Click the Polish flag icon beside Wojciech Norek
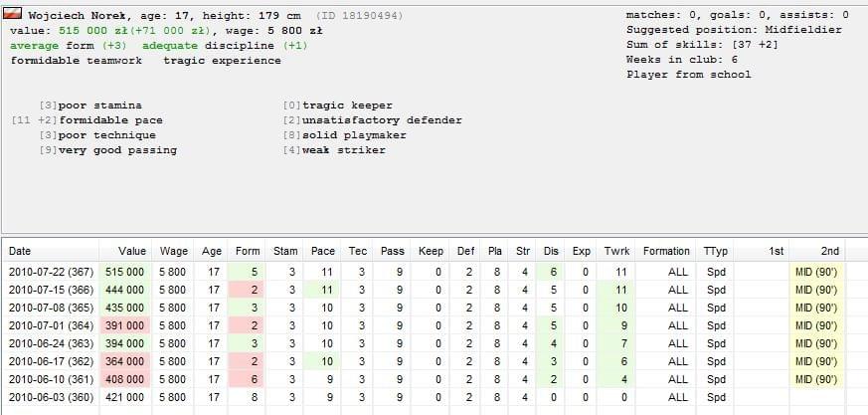 [13, 14]
